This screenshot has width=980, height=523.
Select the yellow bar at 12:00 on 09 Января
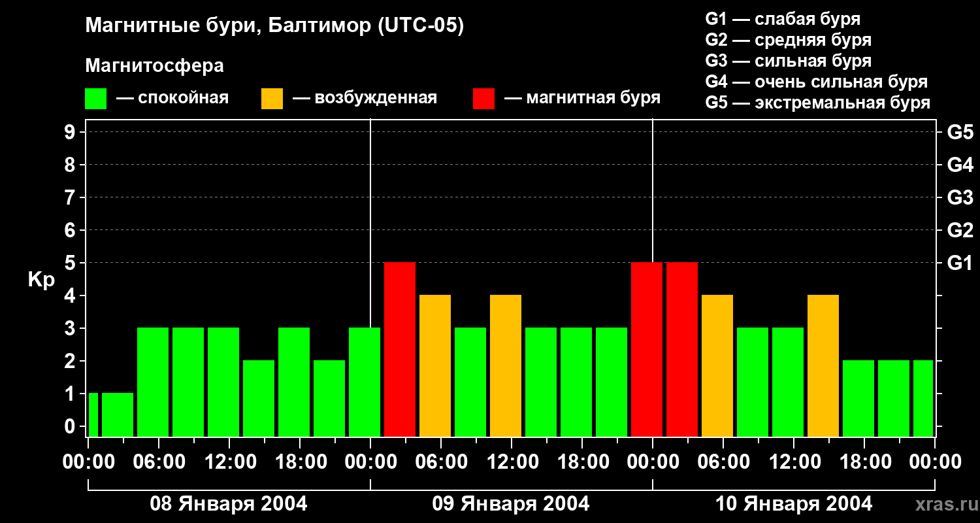(506, 366)
